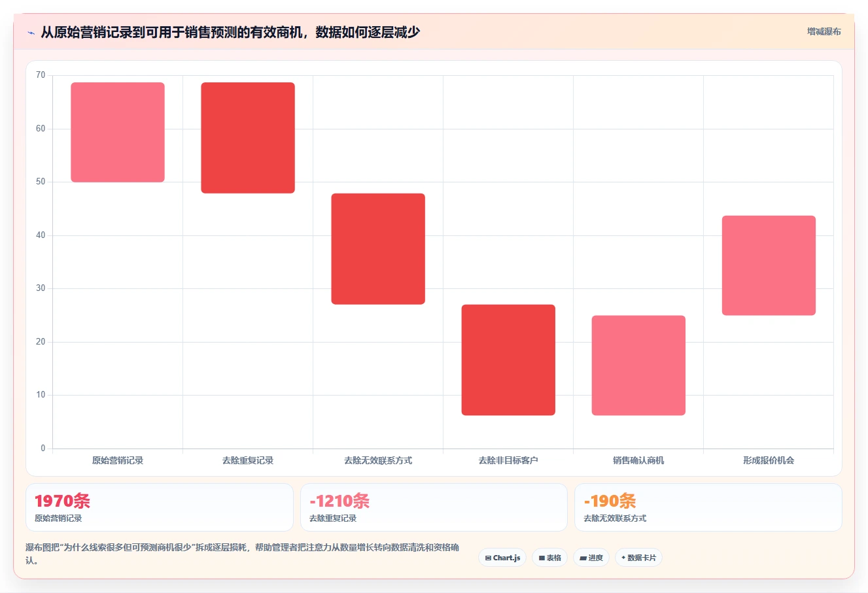The height and width of the screenshot is (593, 868).
Task: Click the y-axis value 30
Action: pyautogui.click(x=41, y=288)
